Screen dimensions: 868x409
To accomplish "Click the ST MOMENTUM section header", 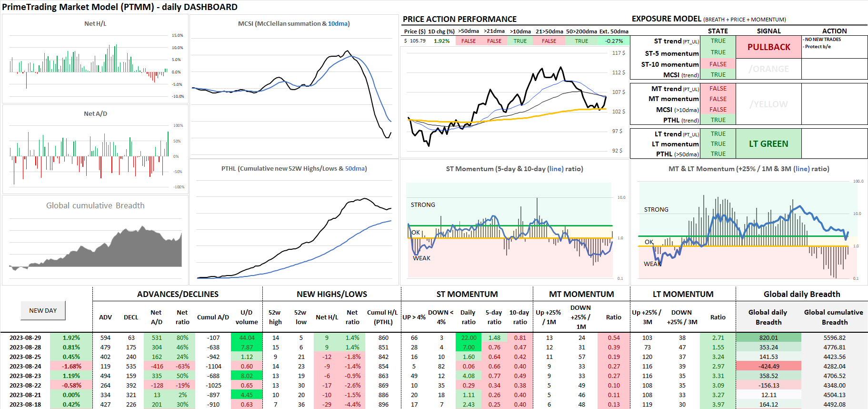I will pyautogui.click(x=467, y=294).
